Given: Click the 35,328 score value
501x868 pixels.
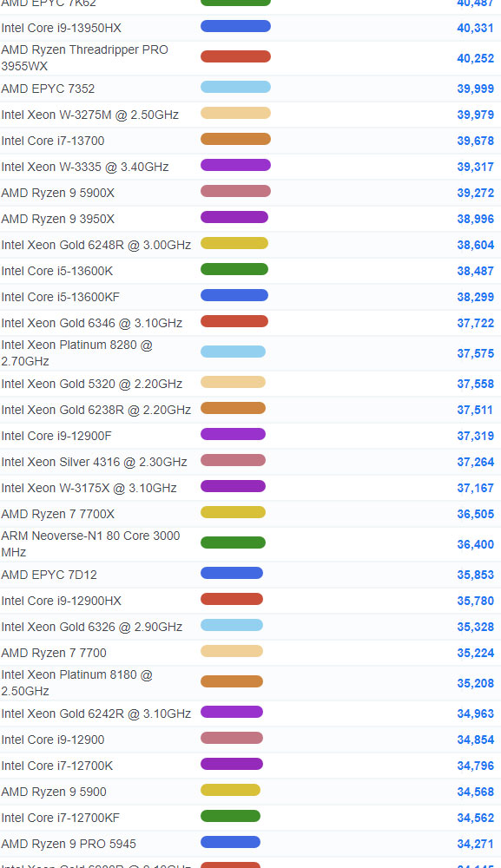Looking at the screenshot, I should [x=475, y=627].
